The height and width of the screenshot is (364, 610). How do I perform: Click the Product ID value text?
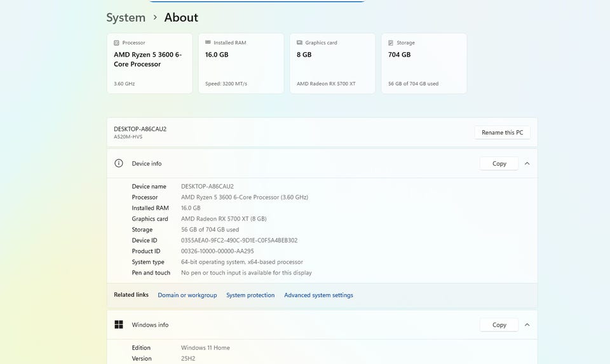click(217, 251)
